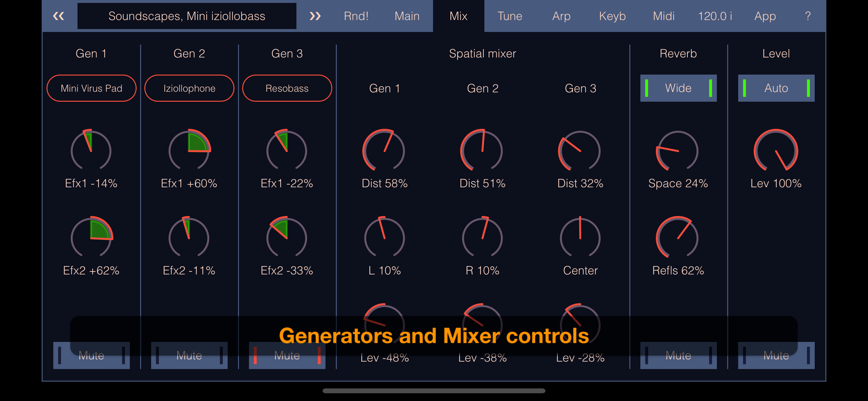Click the 120.0 tempo display
This screenshot has width=868, height=401.
point(716,16)
